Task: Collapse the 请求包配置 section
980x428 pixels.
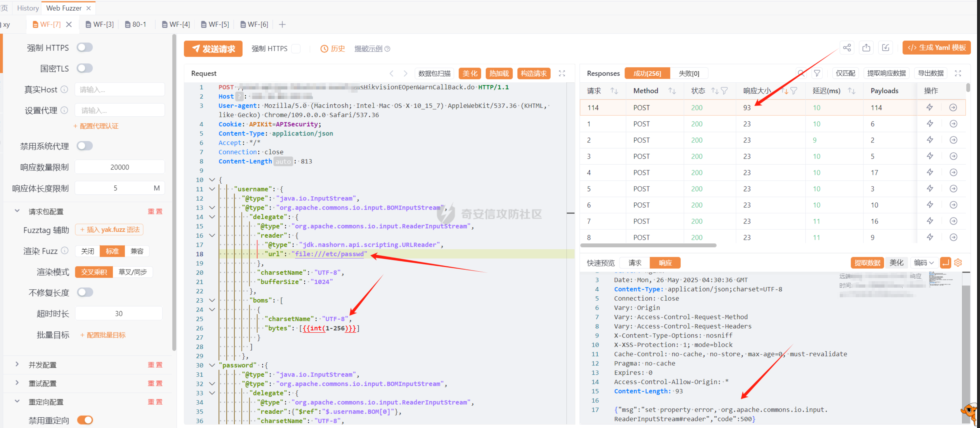Action: point(17,211)
